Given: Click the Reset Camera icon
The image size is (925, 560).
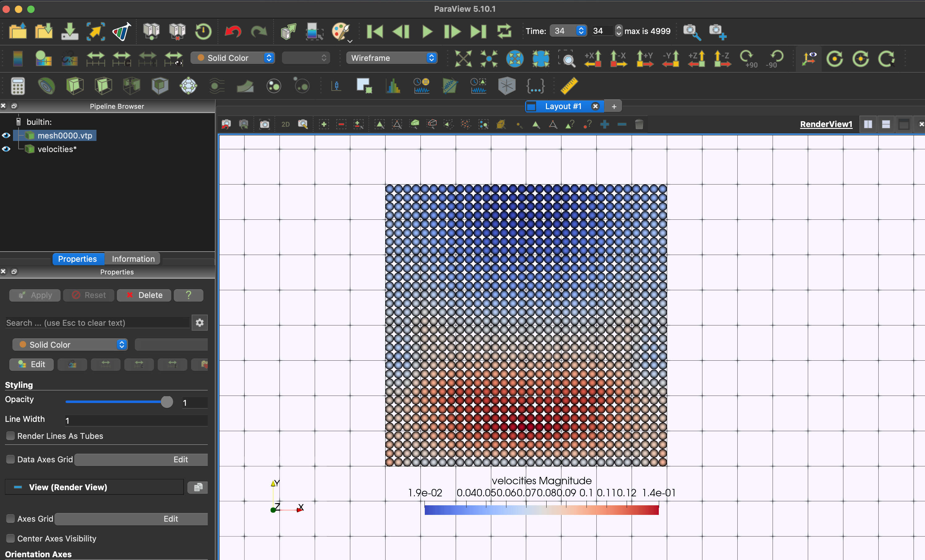Looking at the screenshot, I should click(463, 58).
